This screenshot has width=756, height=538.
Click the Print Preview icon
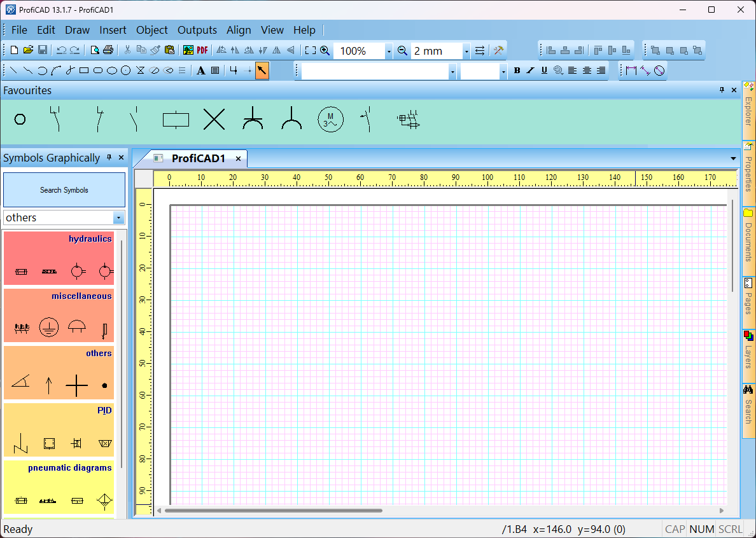pyautogui.click(x=95, y=50)
